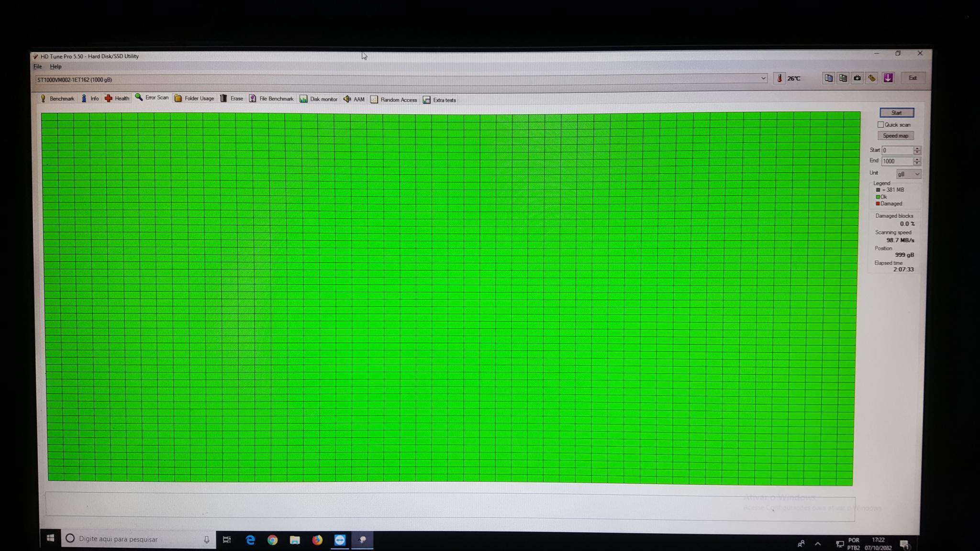
Task: Switch to the Extra tests tab
Action: point(439,100)
